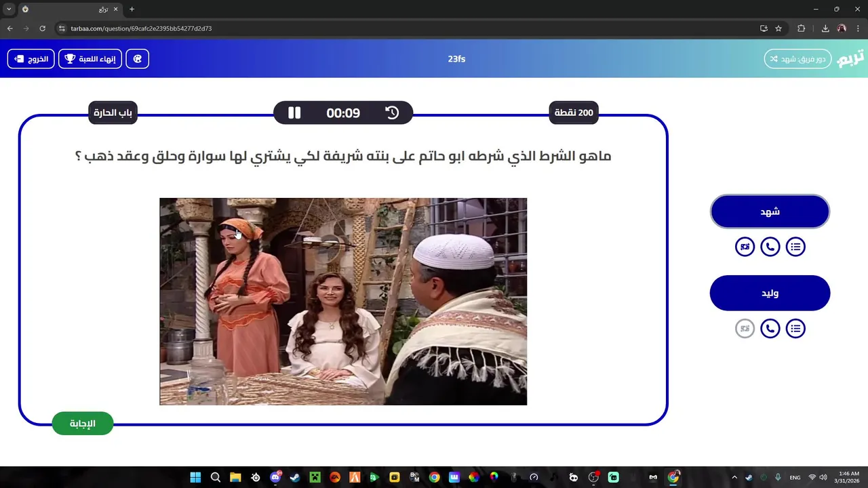Image resolution: width=868 pixels, height=488 pixels.
Task: Use the phone-call helper for team شهد
Action: click(770, 247)
